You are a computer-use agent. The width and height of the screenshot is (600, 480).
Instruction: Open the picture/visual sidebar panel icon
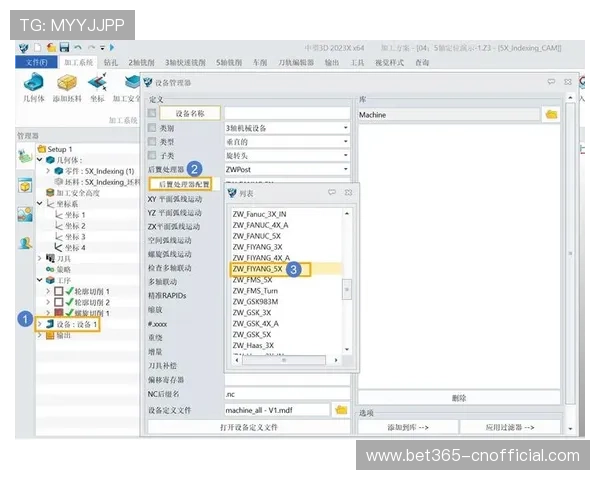[x=25, y=214]
